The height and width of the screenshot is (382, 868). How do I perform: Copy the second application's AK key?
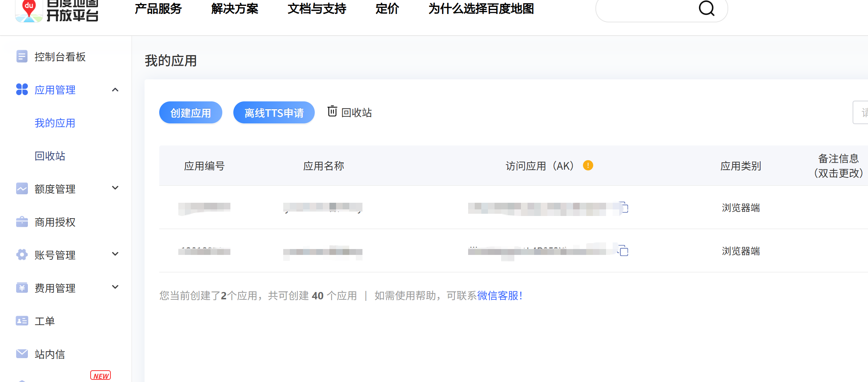623,251
